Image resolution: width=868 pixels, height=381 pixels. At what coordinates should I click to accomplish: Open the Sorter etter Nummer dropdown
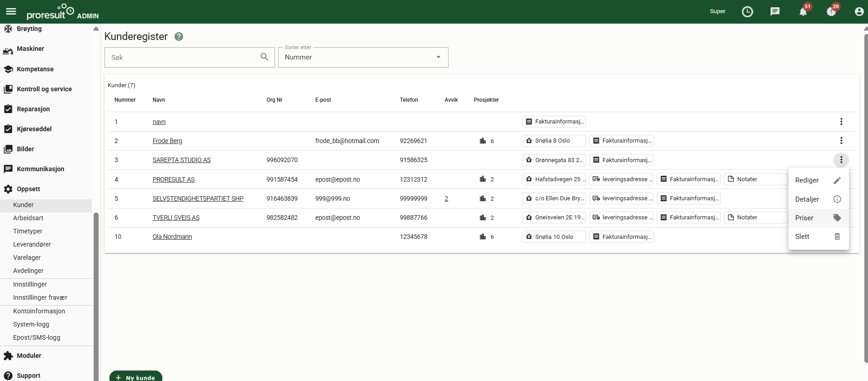coord(363,57)
